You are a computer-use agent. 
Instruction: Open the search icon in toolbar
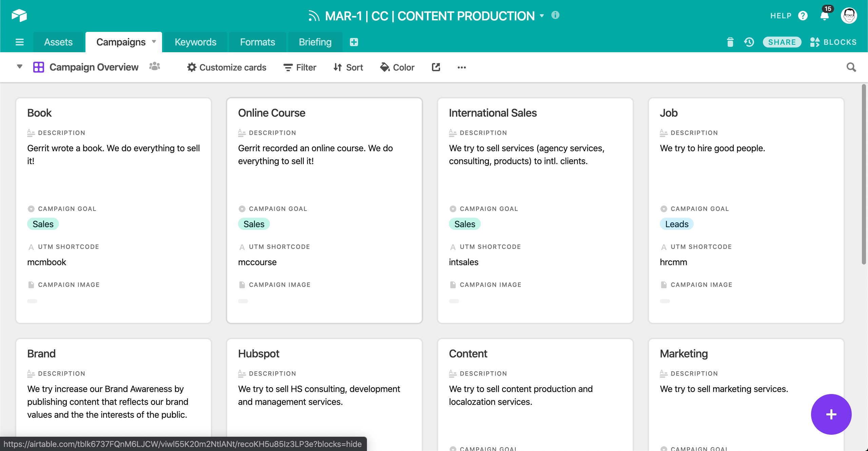click(x=851, y=67)
